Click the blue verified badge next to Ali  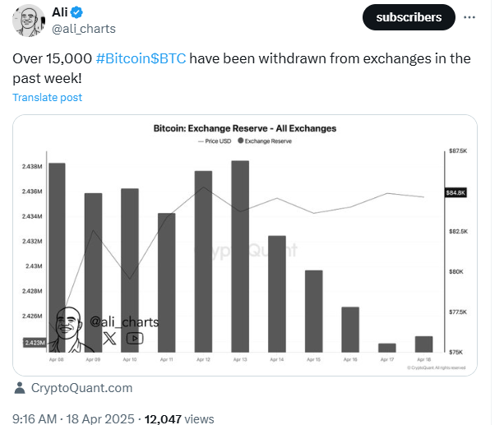[x=76, y=12]
